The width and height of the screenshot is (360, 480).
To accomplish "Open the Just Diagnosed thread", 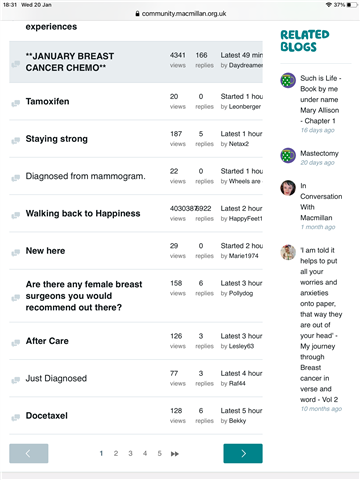I will (x=56, y=378).
